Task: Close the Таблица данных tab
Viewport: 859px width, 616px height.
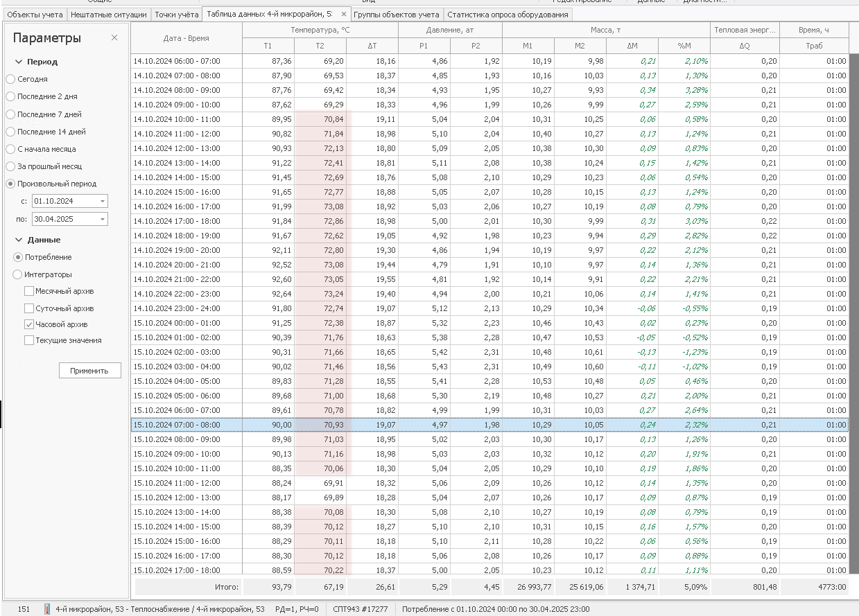Action: point(344,14)
